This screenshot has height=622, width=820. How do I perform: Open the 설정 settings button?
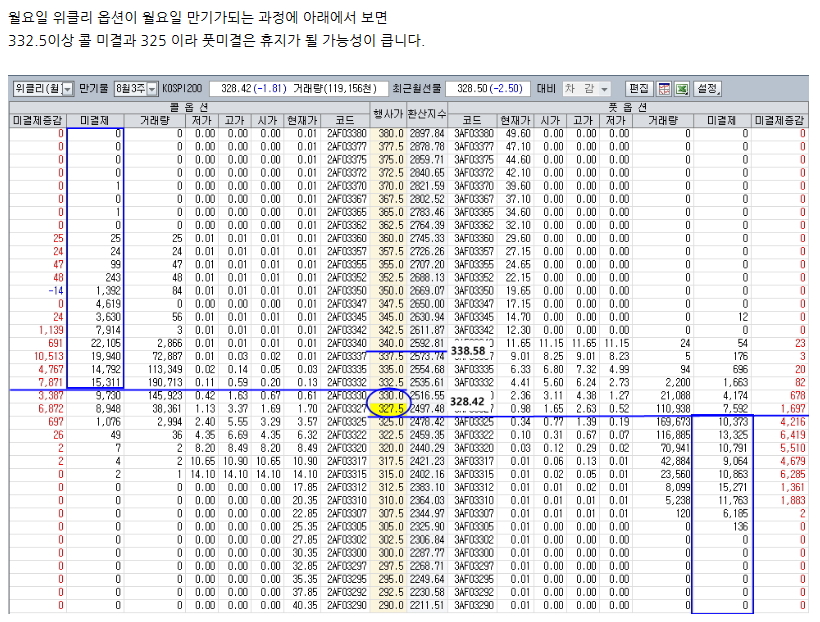708,89
